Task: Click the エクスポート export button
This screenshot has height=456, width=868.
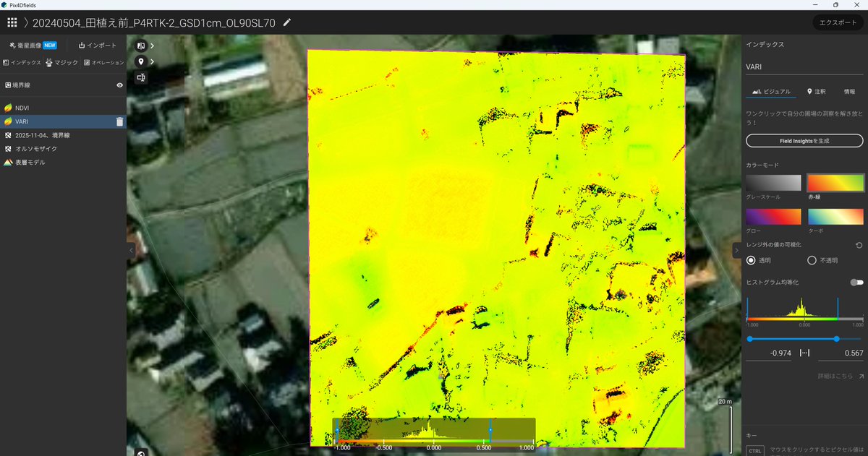Action: [x=838, y=22]
